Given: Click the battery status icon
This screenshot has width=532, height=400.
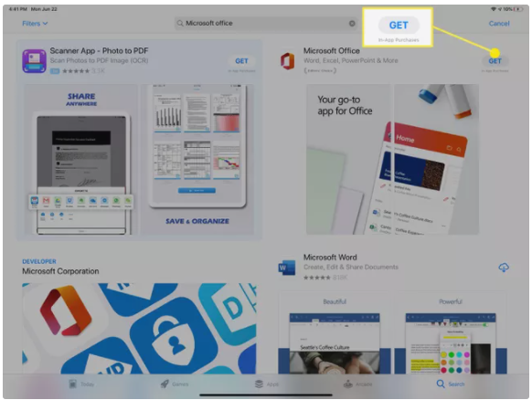Looking at the screenshot, I should tap(518, 9).
